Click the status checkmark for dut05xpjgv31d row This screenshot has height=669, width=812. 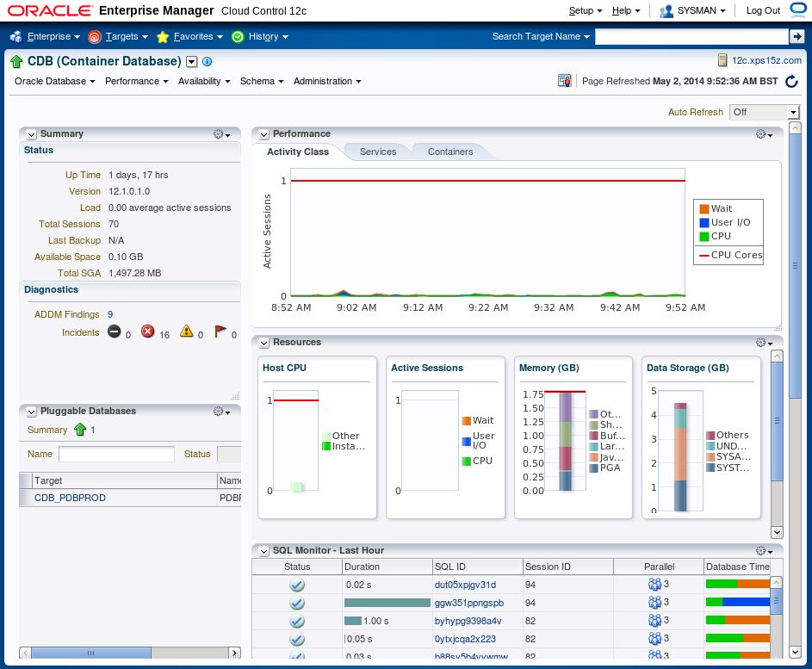point(297,585)
